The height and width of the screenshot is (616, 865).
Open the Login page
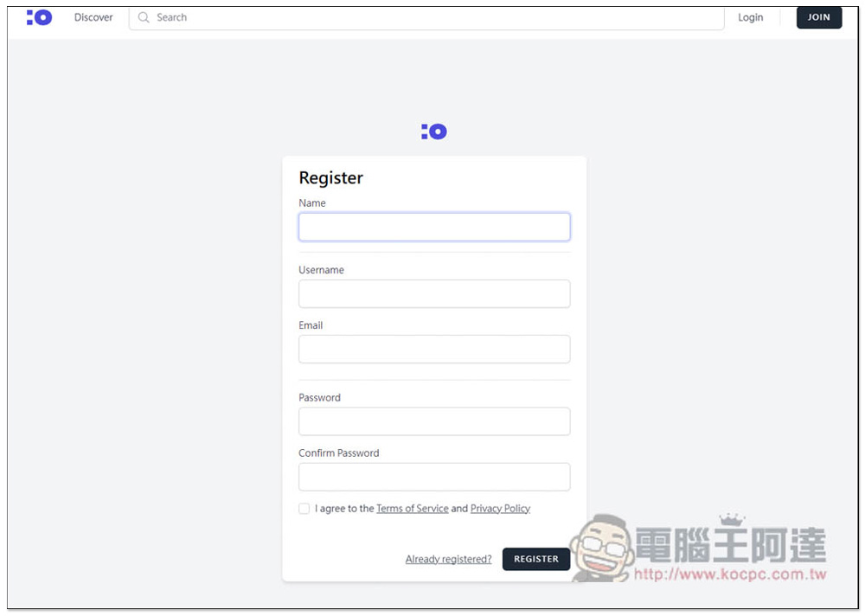(x=750, y=17)
